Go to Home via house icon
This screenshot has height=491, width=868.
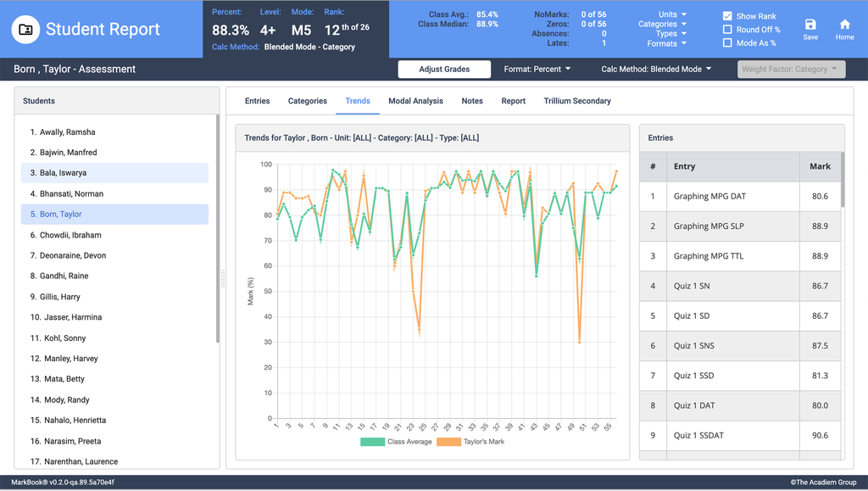coord(845,25)
